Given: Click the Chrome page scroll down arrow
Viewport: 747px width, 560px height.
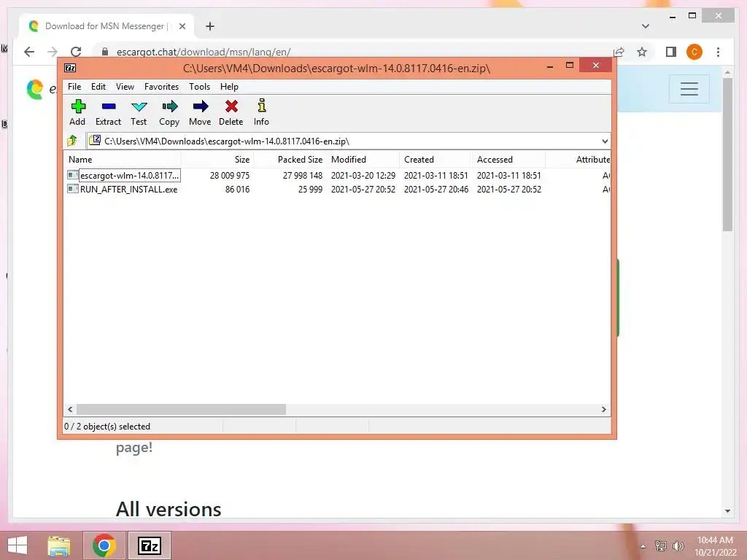Looking at the screenshot, I should [x=727, y=511].
